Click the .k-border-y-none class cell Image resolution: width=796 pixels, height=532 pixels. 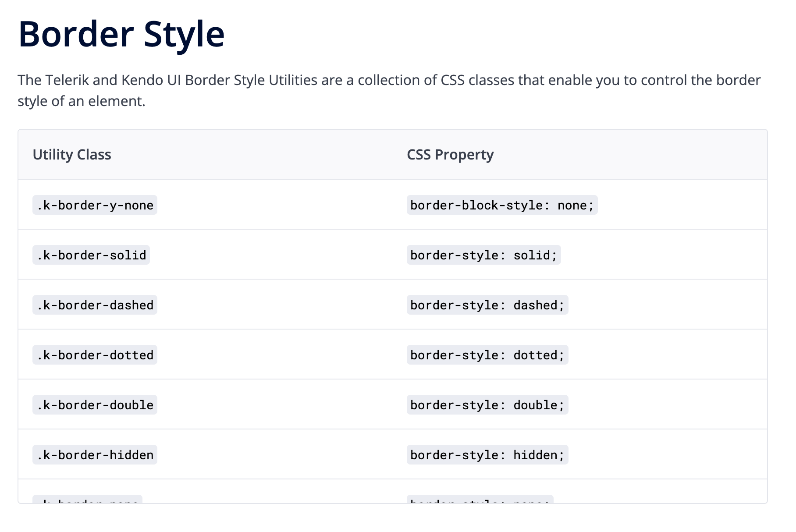pos(95,205)
